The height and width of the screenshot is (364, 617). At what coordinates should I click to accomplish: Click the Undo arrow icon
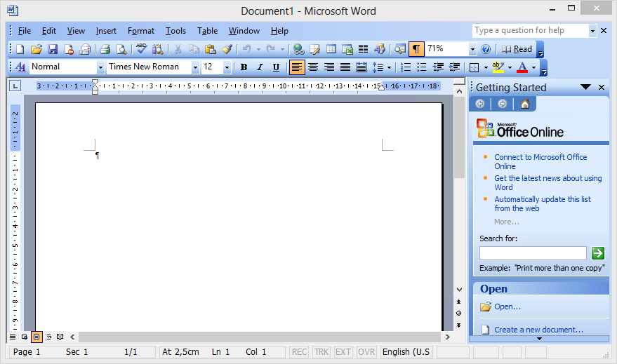click(x=246, y=49)
